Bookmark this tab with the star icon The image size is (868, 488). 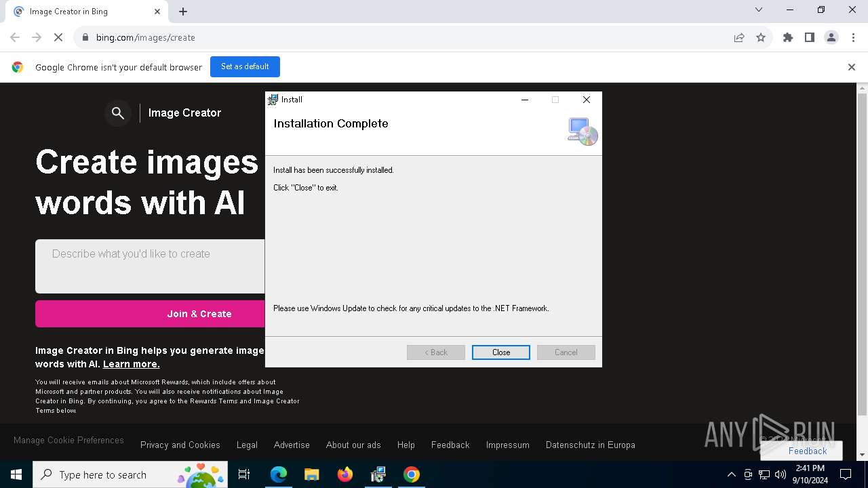coord(761,38)
